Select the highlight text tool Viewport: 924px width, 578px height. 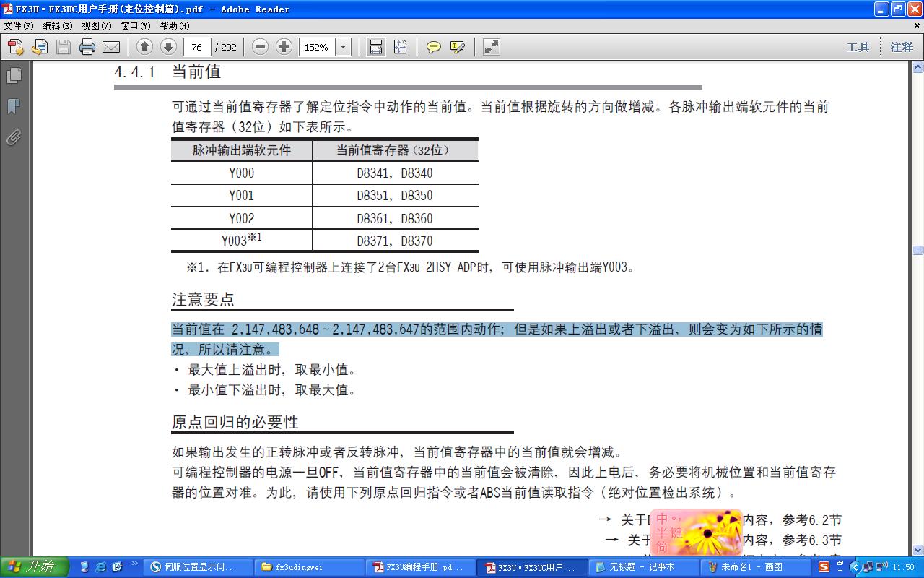tap(458, 47)
